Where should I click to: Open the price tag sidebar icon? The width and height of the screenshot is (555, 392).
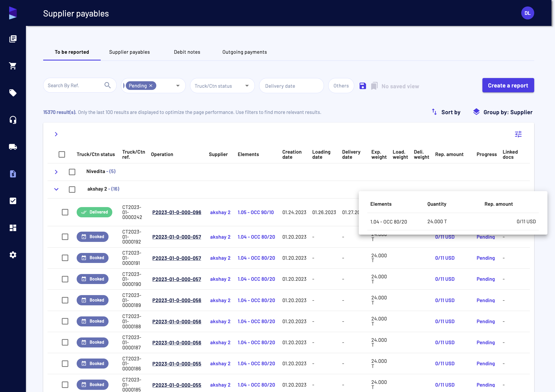click(13, 93)
